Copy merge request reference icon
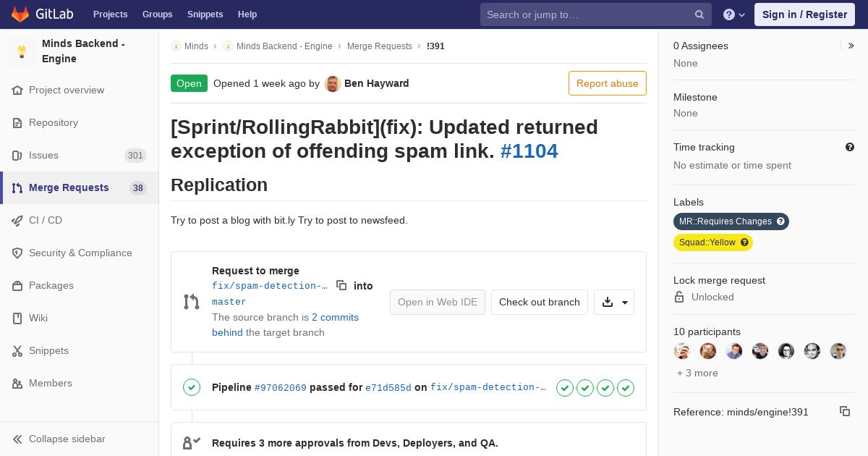 point(844,411)
